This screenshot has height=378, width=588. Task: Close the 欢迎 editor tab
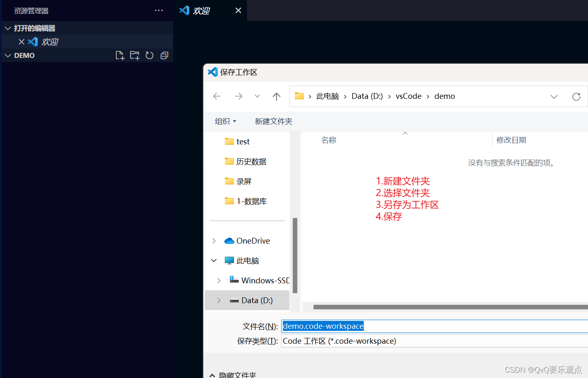pyautogui.click(x=238, y=10)
